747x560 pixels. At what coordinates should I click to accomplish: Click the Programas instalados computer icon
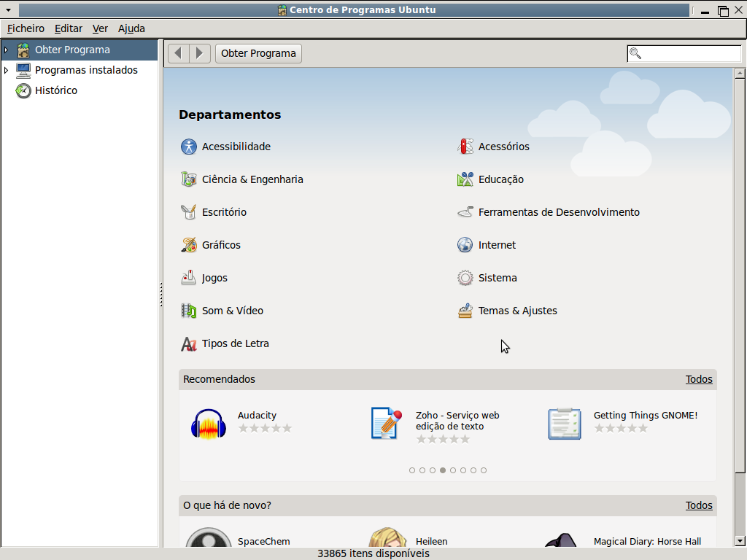[23, 70]
